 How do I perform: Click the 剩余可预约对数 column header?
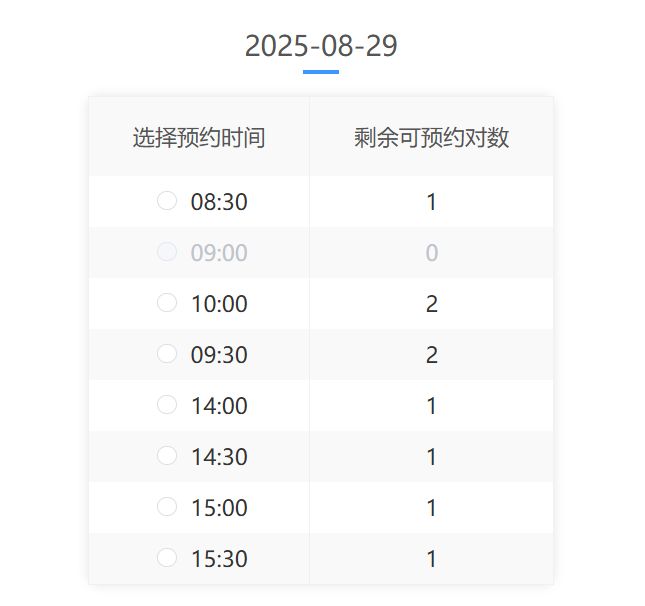[x=432, y=137]
